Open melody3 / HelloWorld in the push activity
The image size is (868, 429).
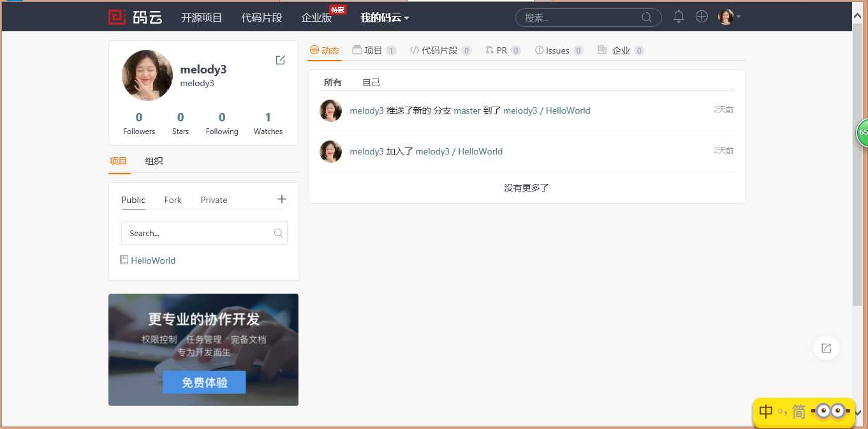547,110
